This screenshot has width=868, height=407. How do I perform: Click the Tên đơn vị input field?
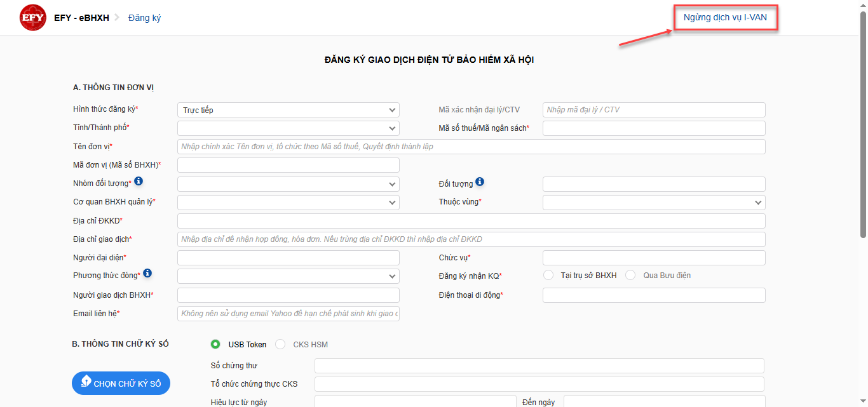(471, 147)
